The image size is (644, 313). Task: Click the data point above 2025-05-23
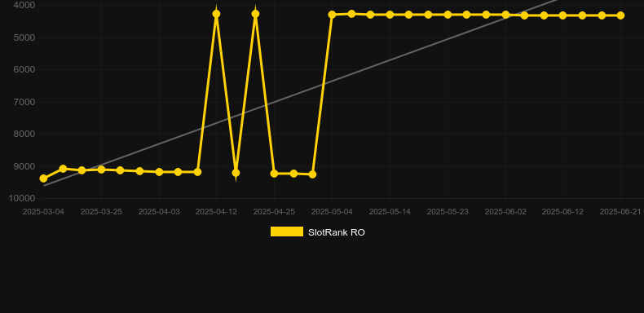[448, 15]
